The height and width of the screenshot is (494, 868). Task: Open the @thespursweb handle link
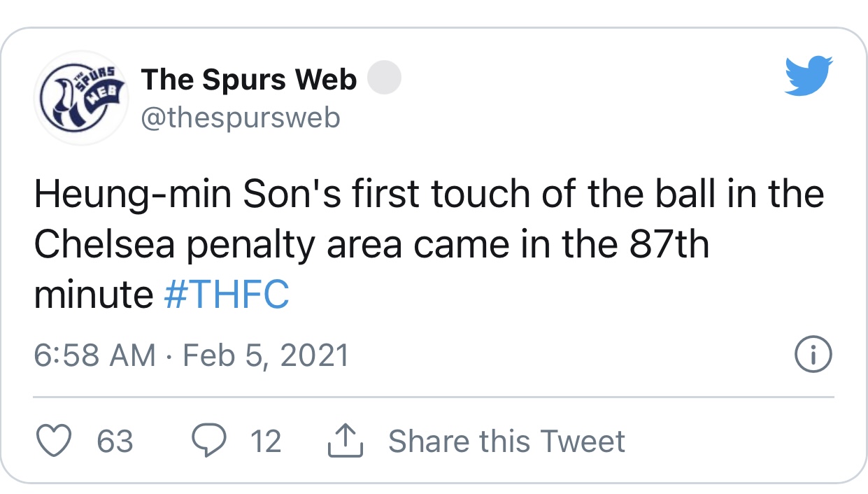click(241, 118)
